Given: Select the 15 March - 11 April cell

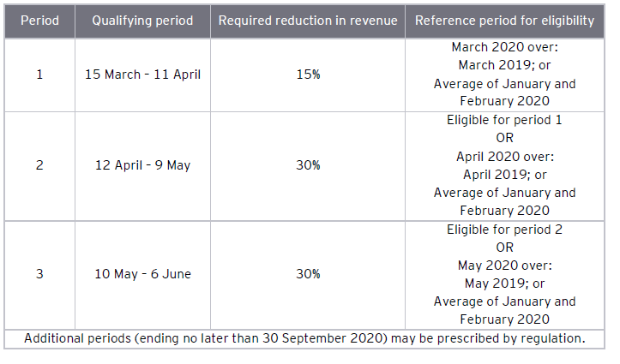Looking at the screenshot, I should 142,75.
